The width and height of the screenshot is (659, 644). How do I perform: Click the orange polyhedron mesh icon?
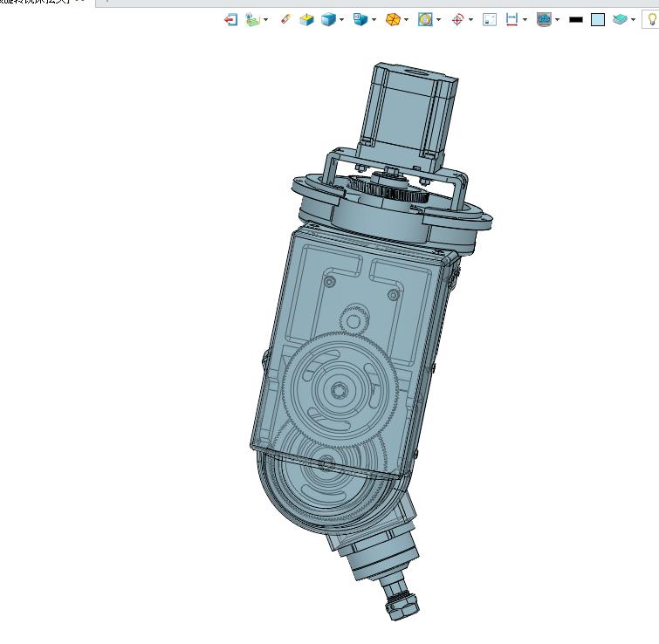coord(393,19)
